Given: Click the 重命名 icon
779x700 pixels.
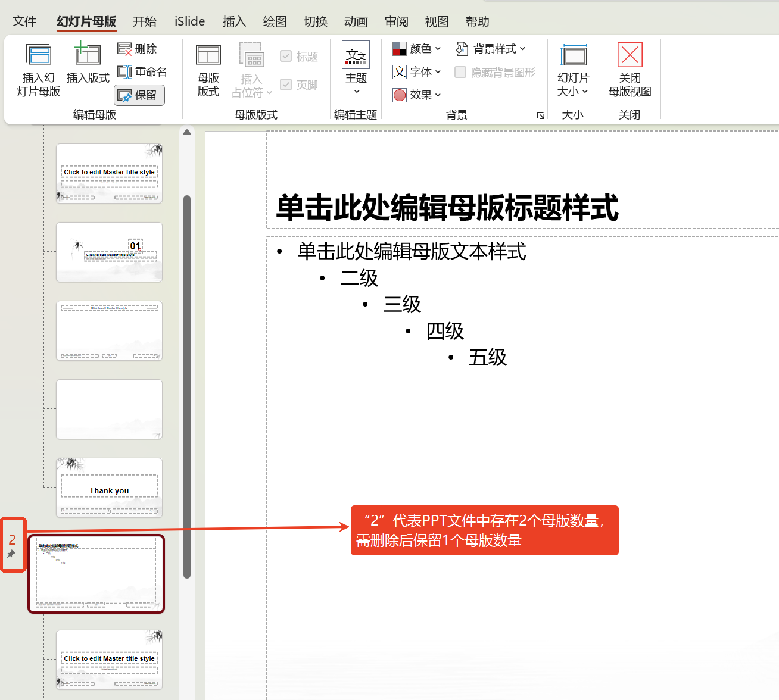Looking at the screenshot, I should pyautogui.click(x=124, y=72).
